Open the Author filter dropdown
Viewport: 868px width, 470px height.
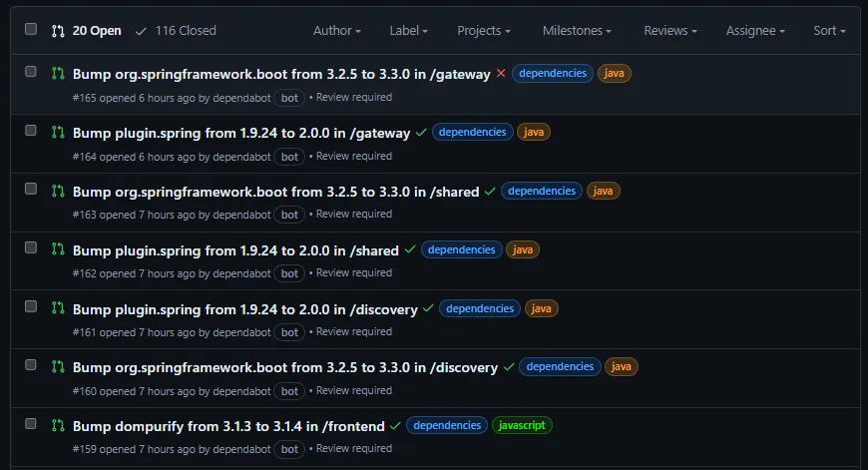(x=337, y=31)
